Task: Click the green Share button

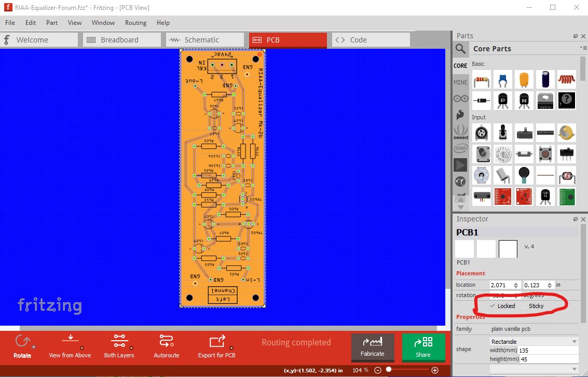Action: coord(423,347)
